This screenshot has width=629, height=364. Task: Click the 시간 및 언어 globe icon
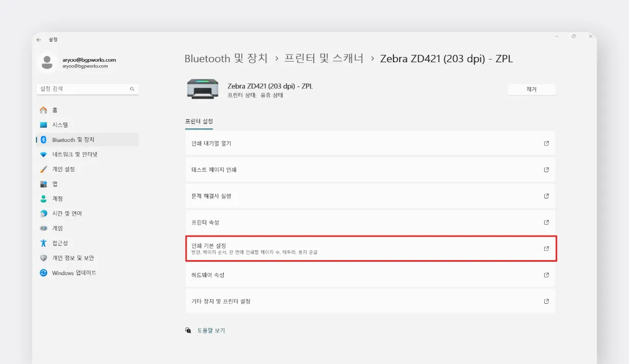(43, 213)
